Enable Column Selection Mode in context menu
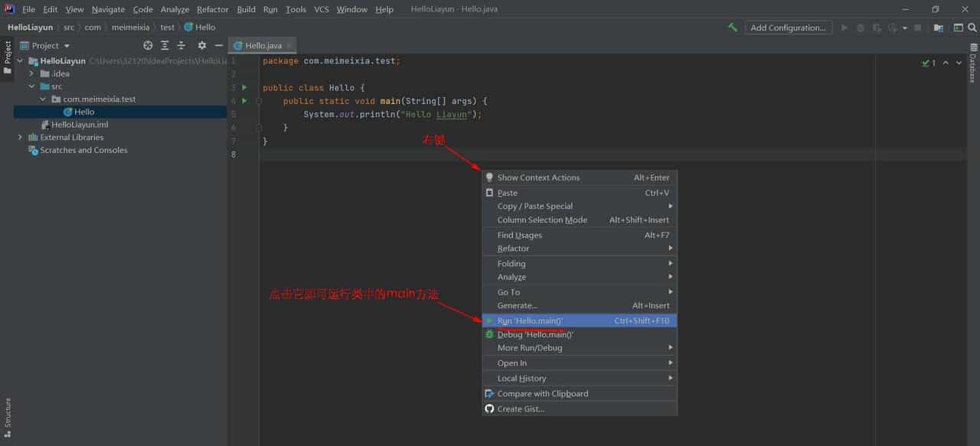Image resolution: width=980 pixels, height=446 pixels. (542, 220)
